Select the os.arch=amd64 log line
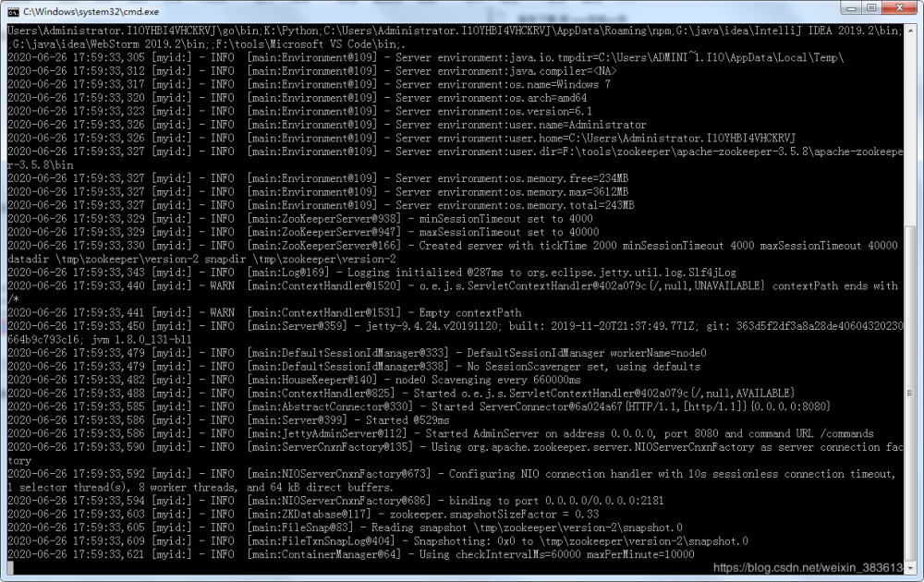 pyautogui.click(x=297, y=98)
